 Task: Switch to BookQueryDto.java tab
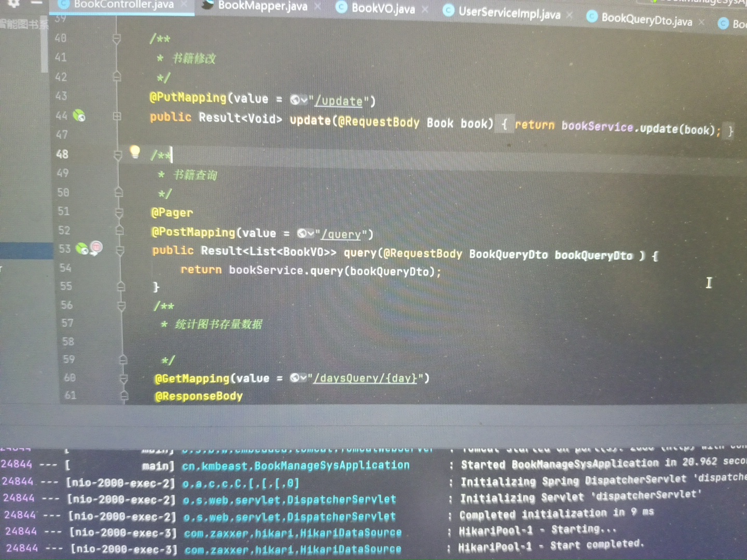(x=646, y=20)
